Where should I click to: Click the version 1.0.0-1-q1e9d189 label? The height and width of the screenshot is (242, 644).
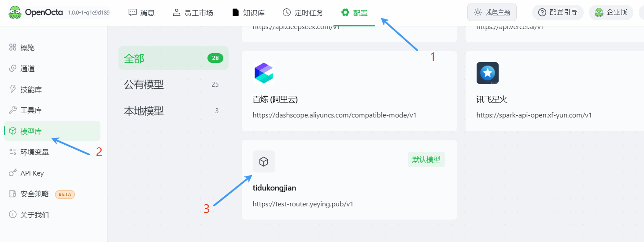pyautogui.click(x=89, y=13)
